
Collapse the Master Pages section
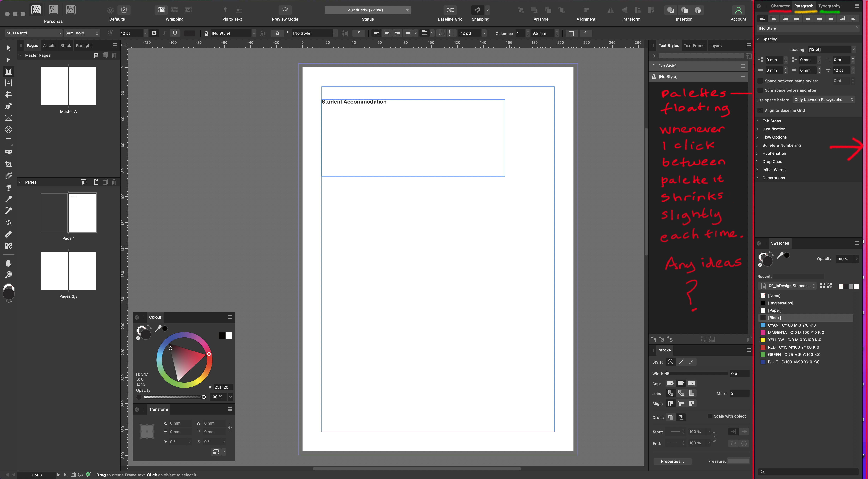(x=20, y=55)
